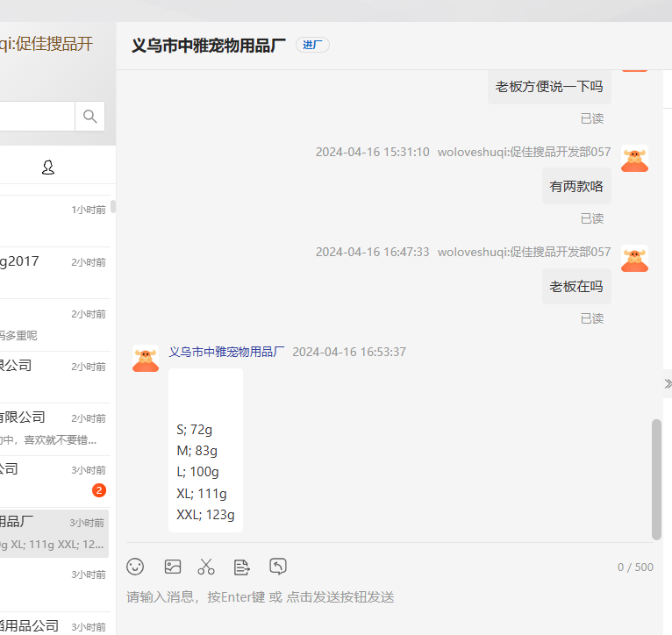Click the search magnifier icon
Image resolution: width=672 pixels, height=635 pixels.
pyautogui.click(x=89, y=117)
